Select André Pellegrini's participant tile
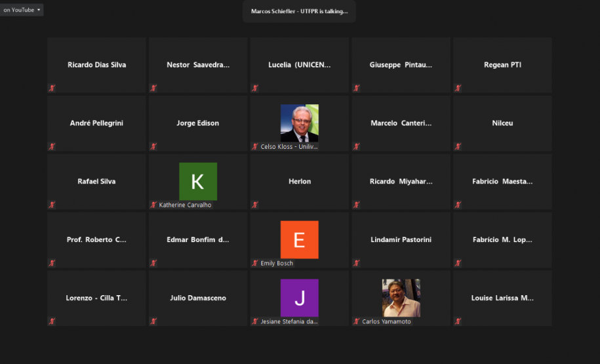 (x=96, y=123)
